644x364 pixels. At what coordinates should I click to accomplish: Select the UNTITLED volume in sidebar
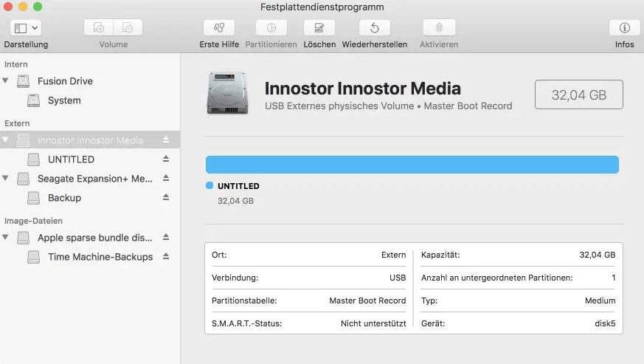click(x=71, y=159)
